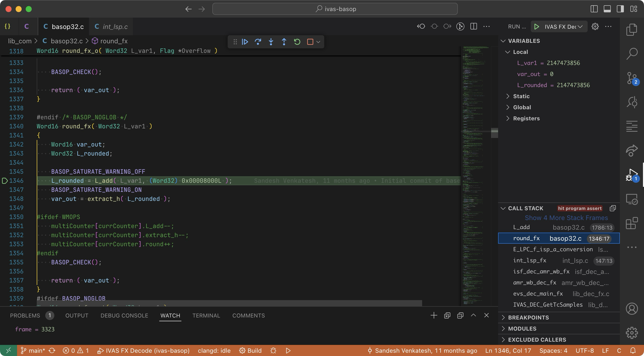This screenshot has height=356, width=644.
Task: Click Show 4 More Stack Frames
Action: pyautogui.click(x=566, y=218)
